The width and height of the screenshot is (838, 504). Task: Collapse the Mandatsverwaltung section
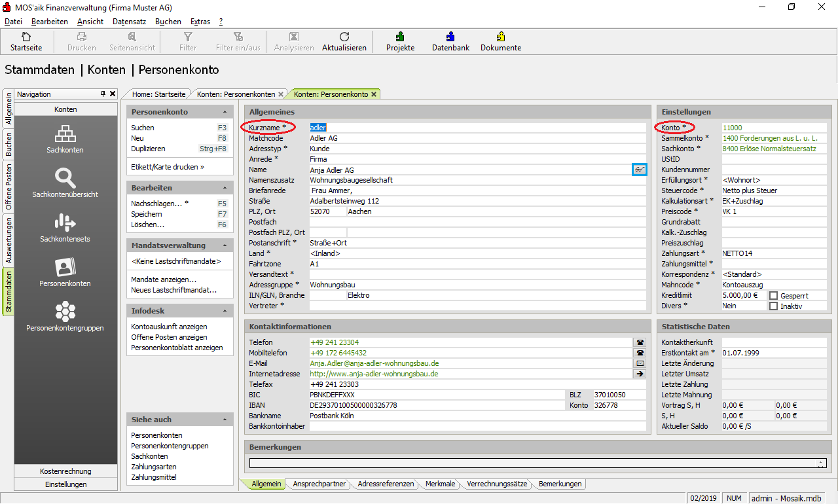225,246
